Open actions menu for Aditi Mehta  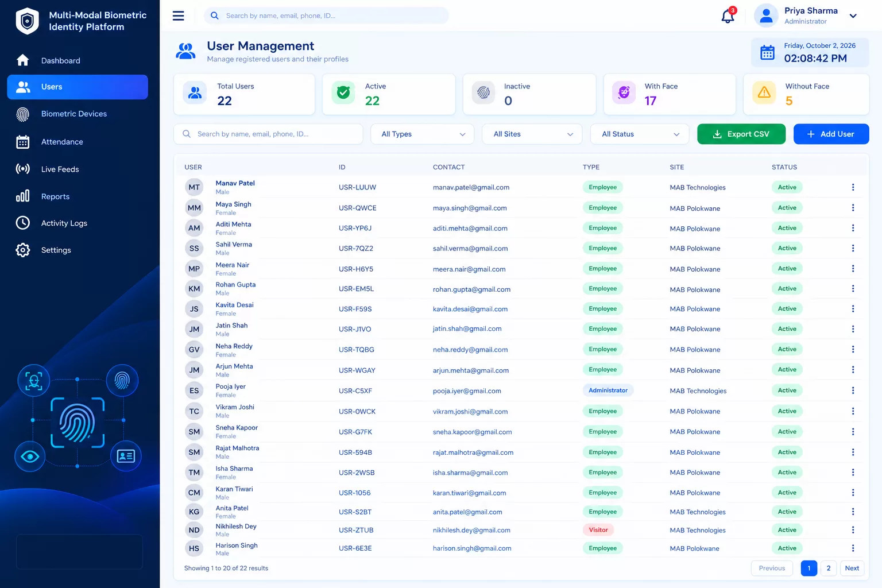tap(853, 228)
